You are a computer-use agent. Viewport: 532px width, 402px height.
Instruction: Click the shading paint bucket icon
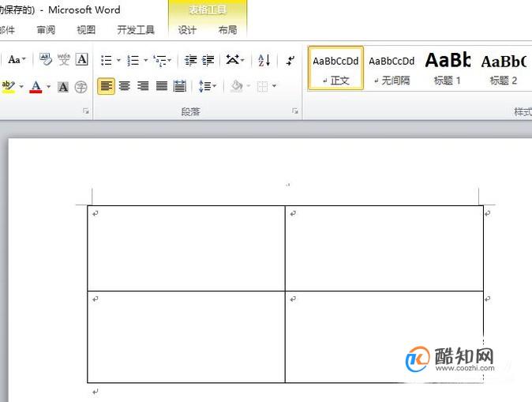(237, 86)
